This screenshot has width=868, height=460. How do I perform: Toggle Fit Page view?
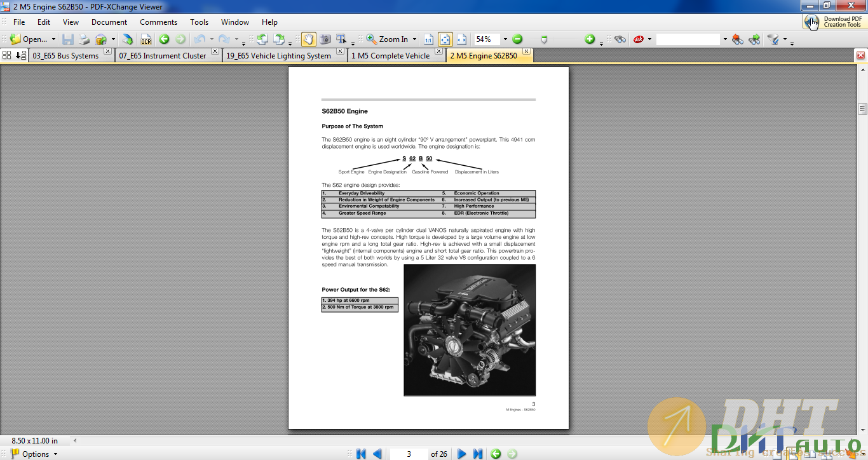445,39
